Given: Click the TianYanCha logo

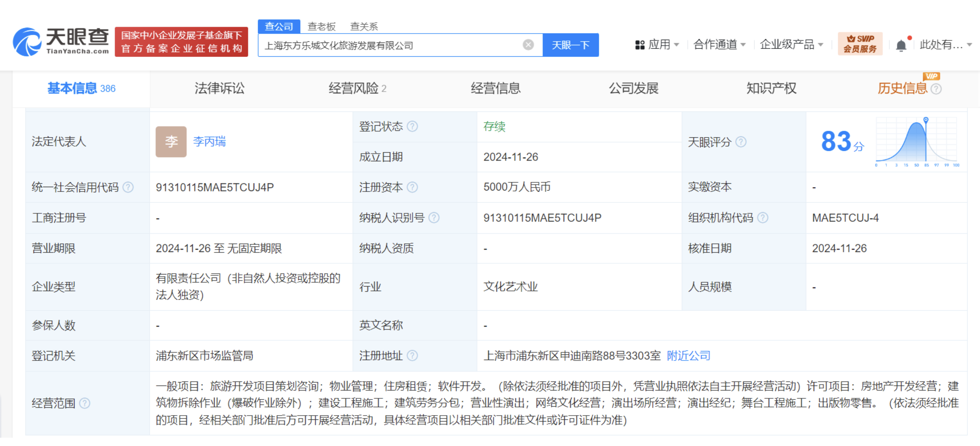Looking at the screenshot, I should pyautogui.click(x=61, y=42).
